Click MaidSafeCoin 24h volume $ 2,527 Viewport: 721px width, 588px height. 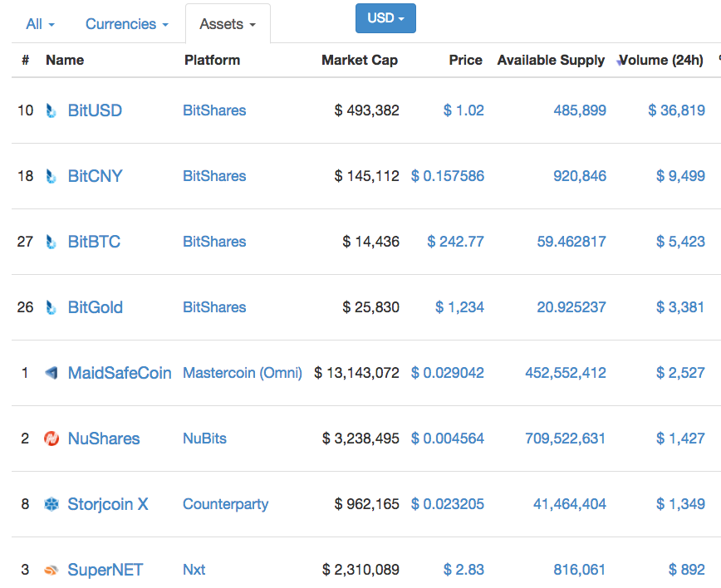(x=680, y=373)
